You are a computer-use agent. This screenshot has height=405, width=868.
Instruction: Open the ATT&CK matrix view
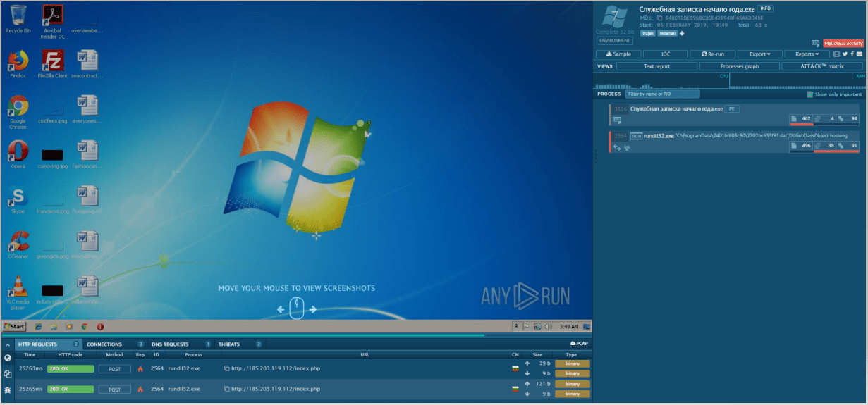coord(822,66)
